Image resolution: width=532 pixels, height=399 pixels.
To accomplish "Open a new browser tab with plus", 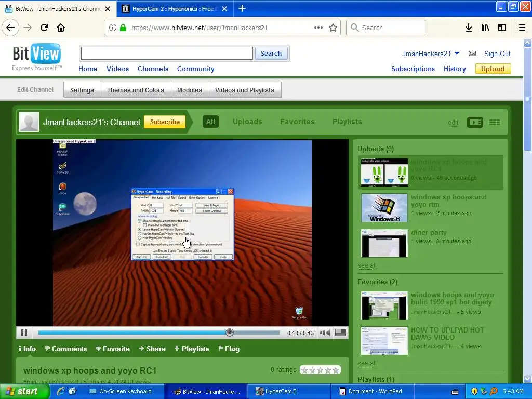I will pyautogui.click(x=242, y=8).
